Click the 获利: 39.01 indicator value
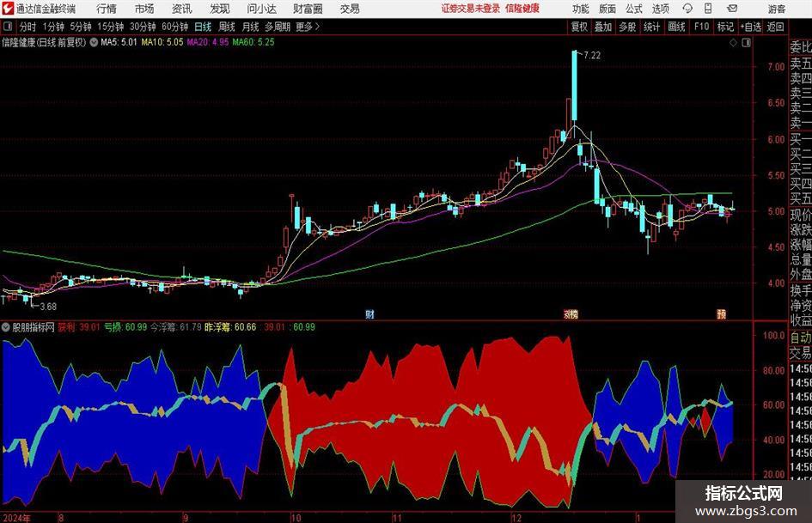Image resolution: width=812 pixels, height=523 pixels. pos(79,327)
